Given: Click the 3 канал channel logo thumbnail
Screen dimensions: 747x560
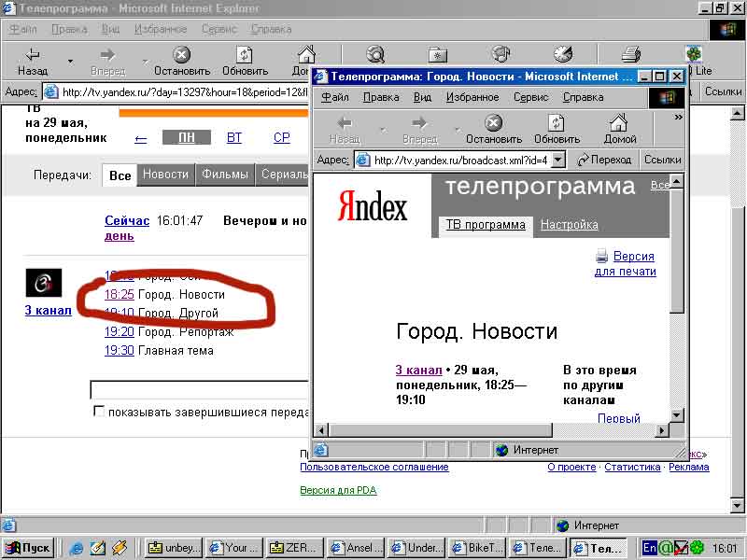Looking at the screenshot, I should click(x=44, y=283).
